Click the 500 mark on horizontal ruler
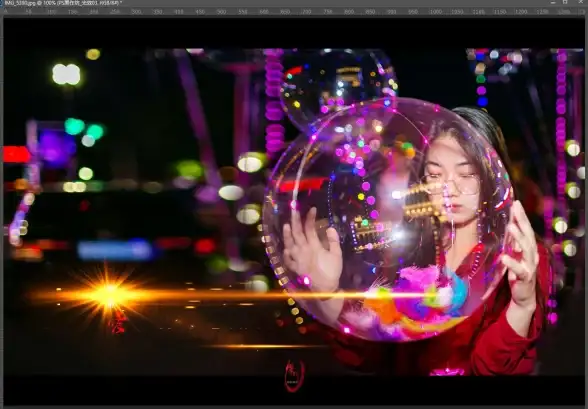588x409 pixels. (221, 12)
